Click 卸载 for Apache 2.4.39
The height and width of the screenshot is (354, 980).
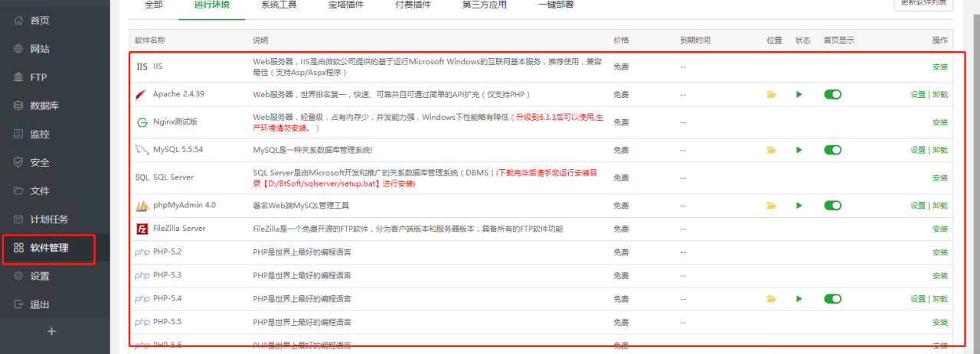(x=940, y=95)
